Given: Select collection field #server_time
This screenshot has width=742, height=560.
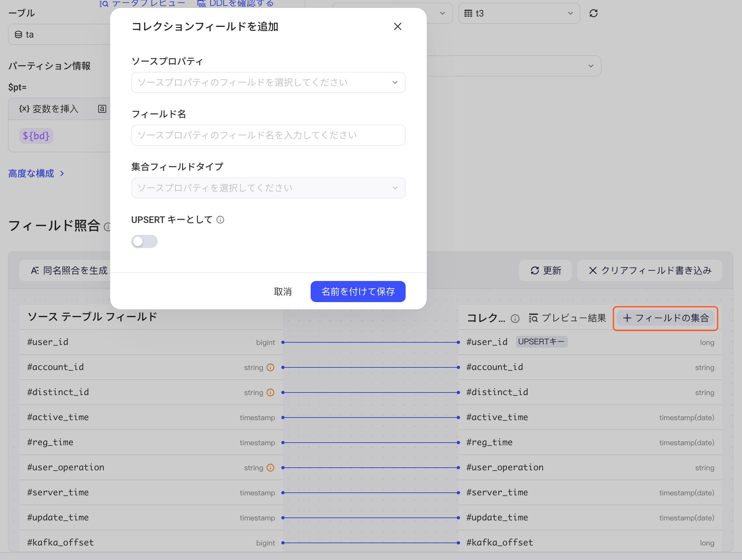Looking at the screenshot, I should (590, 493).
